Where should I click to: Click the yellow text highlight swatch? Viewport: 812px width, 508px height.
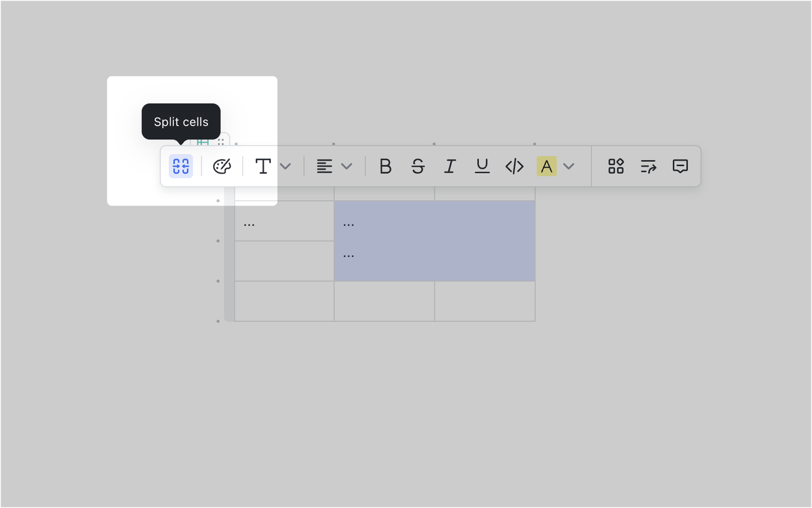[x=546, y=166]
